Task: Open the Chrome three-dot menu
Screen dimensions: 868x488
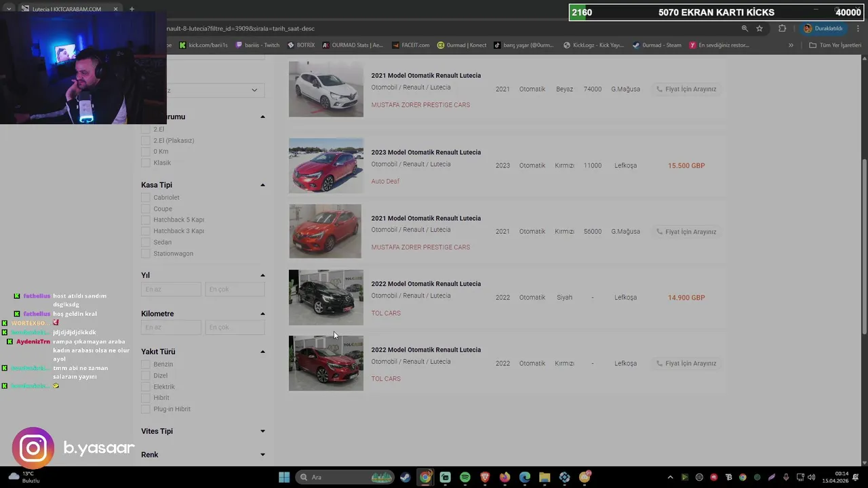Action: (859, 28)
